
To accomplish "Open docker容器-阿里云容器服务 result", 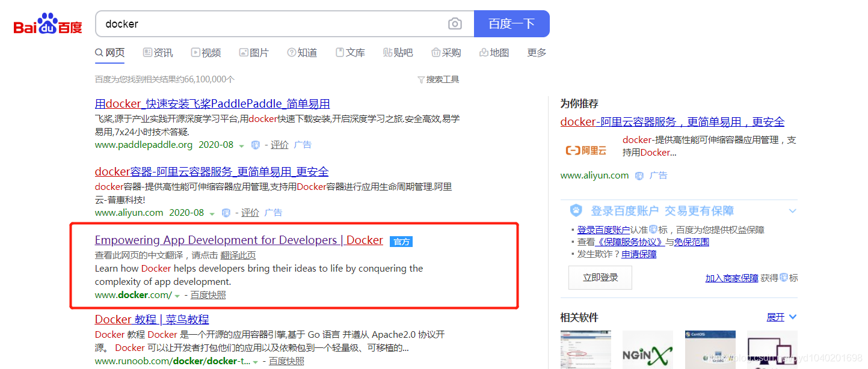I will pos(212,171).
